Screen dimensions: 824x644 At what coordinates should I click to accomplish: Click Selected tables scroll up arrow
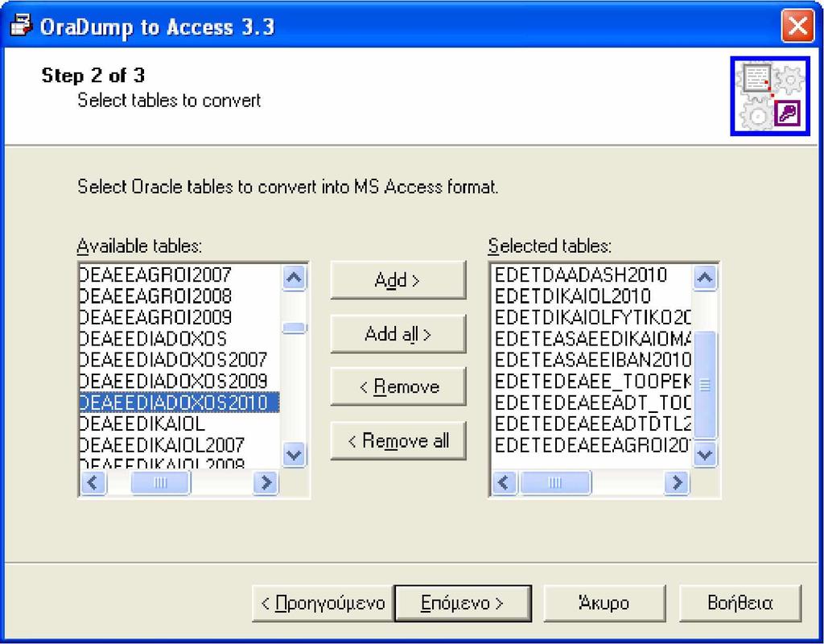tap(705, 277)
